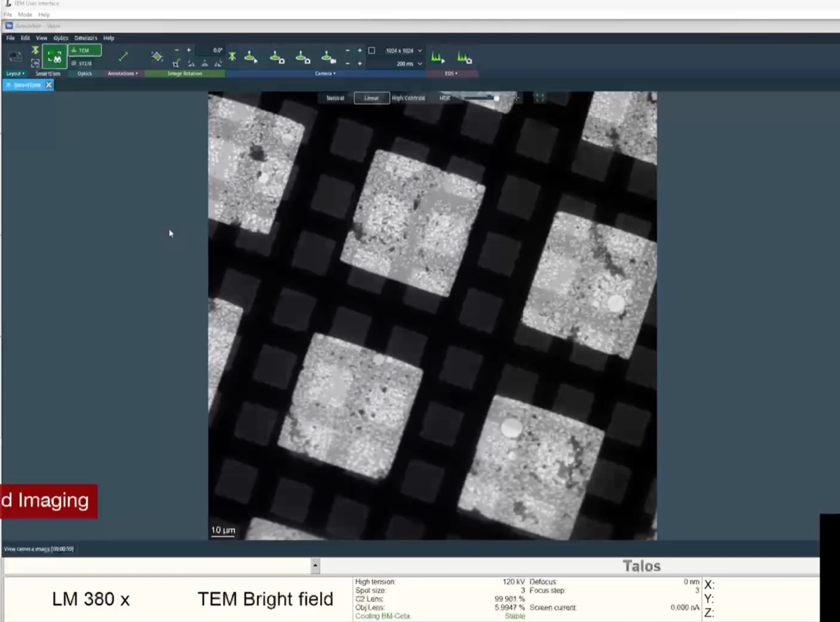Expand the Camera group dropdown
This screenshot has height=622, width=840.
325,73
